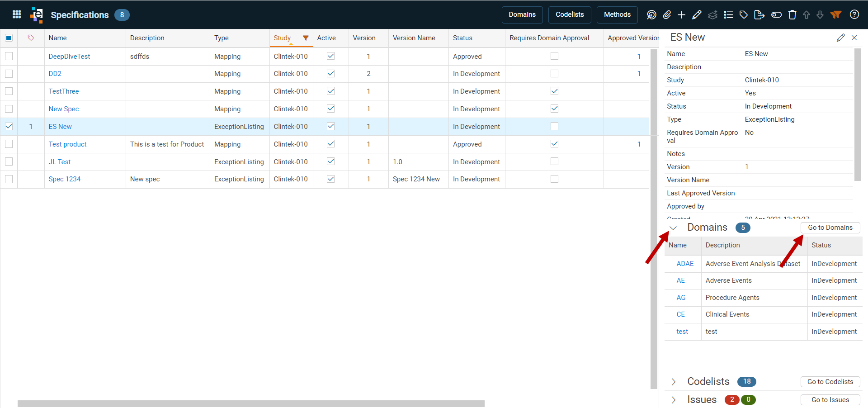Click the horizontal scrollbar below the table
Viewport: 868px width, 408px height.
(x=251, y=403)
